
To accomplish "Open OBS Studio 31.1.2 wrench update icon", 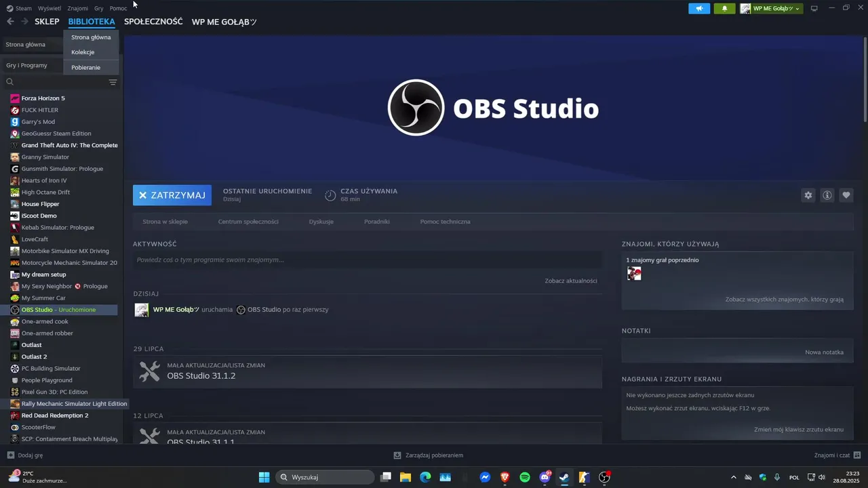I will [x=149, y=371].
